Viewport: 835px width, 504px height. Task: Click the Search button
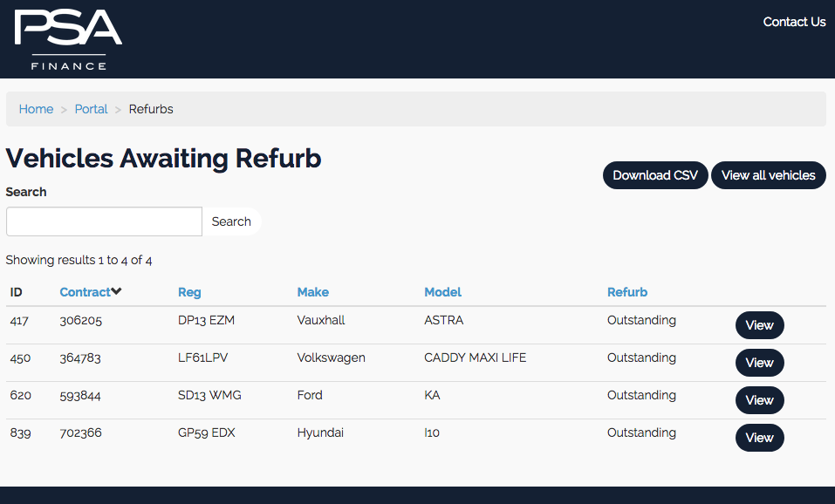231,221
